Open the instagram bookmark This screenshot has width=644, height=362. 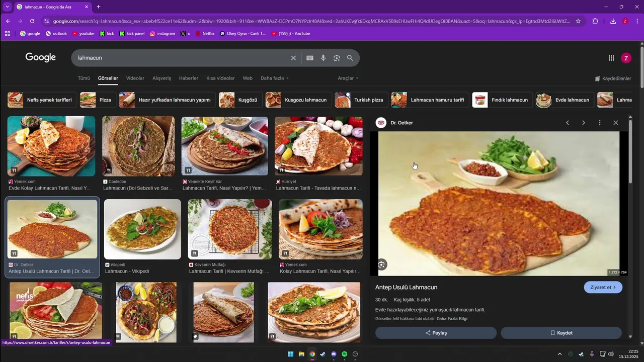tap(163, 34)
